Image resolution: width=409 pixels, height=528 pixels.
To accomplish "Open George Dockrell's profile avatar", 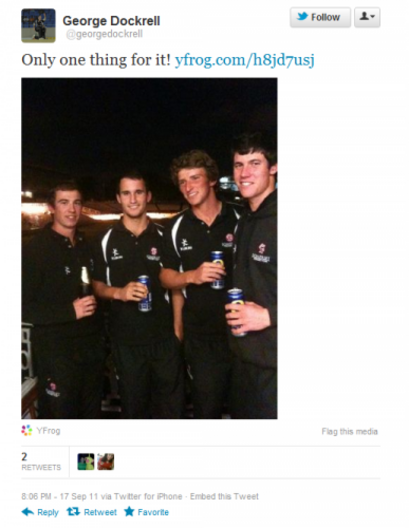I will pos(38,26).
